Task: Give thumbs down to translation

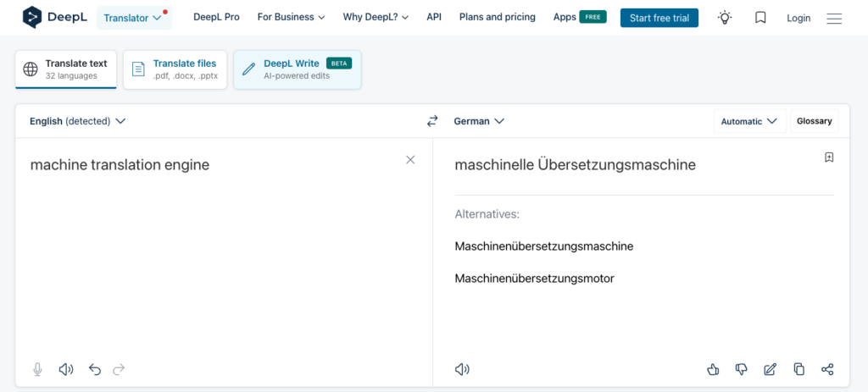Action: point(741,369)
